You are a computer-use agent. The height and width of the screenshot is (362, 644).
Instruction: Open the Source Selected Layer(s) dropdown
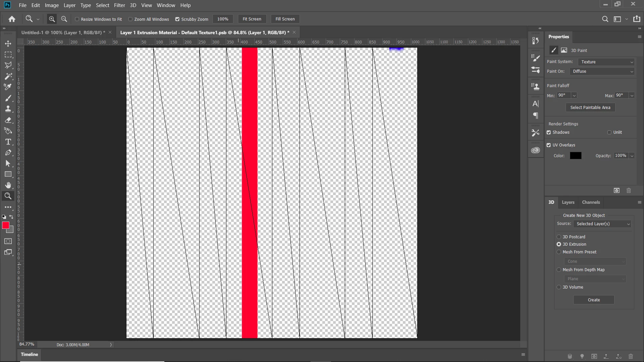pos(602,224)
